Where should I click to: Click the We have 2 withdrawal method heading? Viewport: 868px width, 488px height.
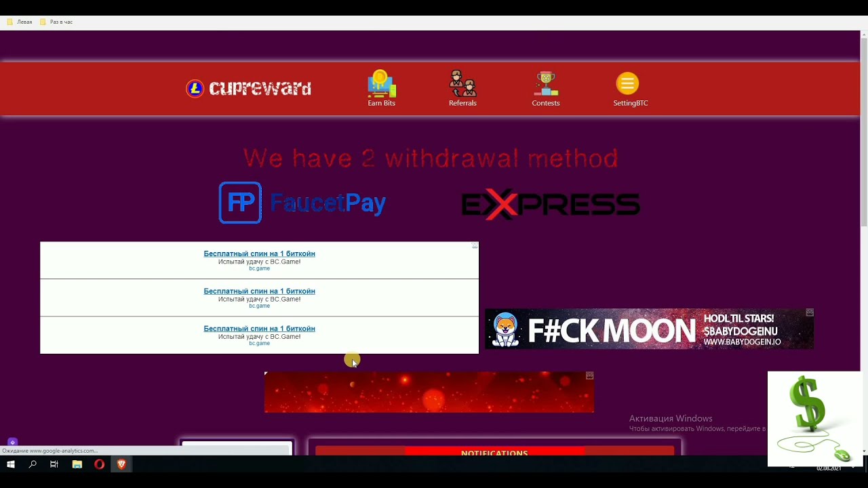(x=431, y=159)
